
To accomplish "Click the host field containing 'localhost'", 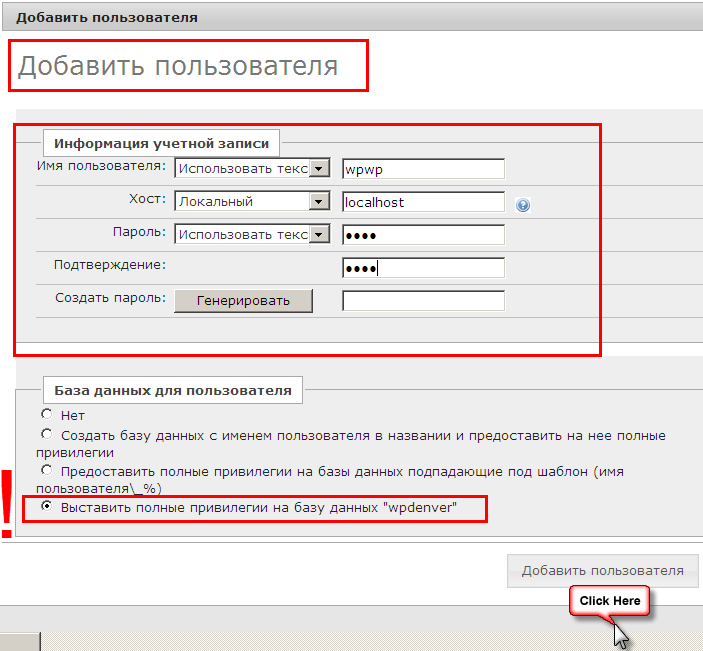I will (423, 202).
